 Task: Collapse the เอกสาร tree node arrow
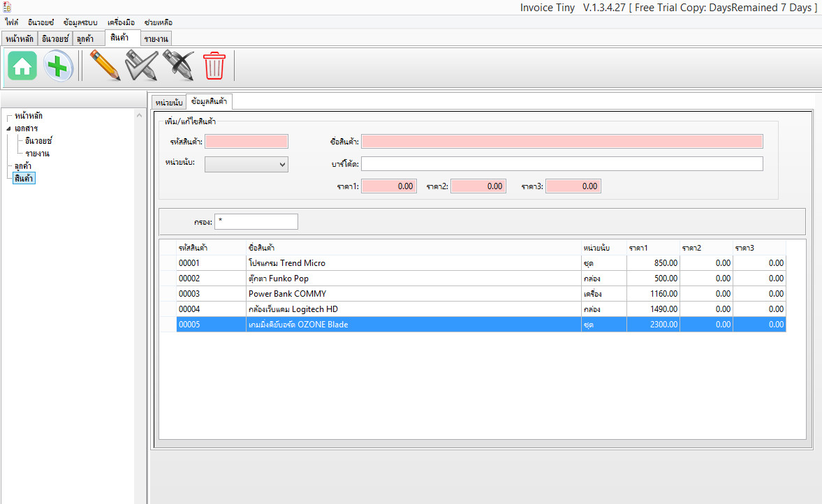(8, 128)
